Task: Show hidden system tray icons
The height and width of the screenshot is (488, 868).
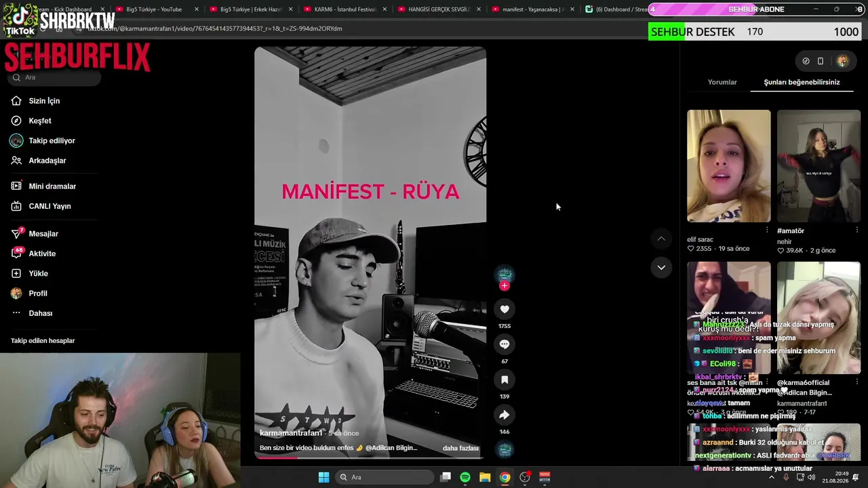Action: (x=771, y=477)
